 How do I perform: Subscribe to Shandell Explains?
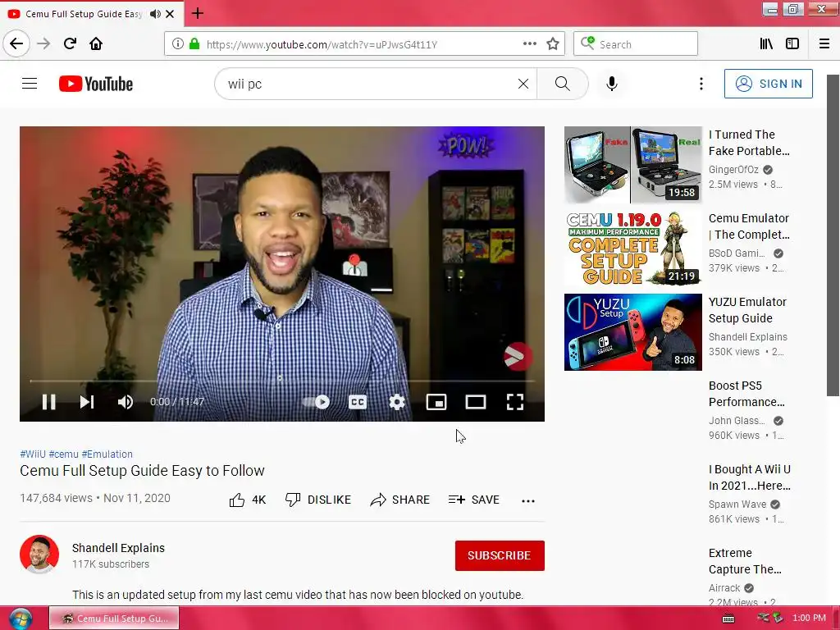pyautogui.click(x=500, y=555)
